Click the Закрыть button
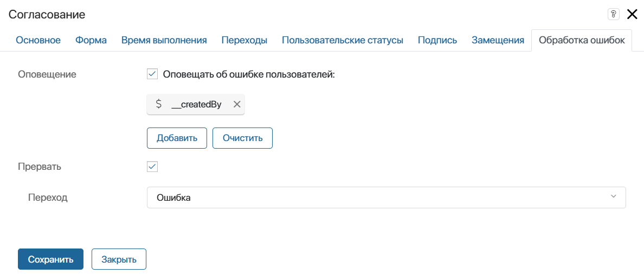Screen dimensions: 644x274 coord(119,259)
